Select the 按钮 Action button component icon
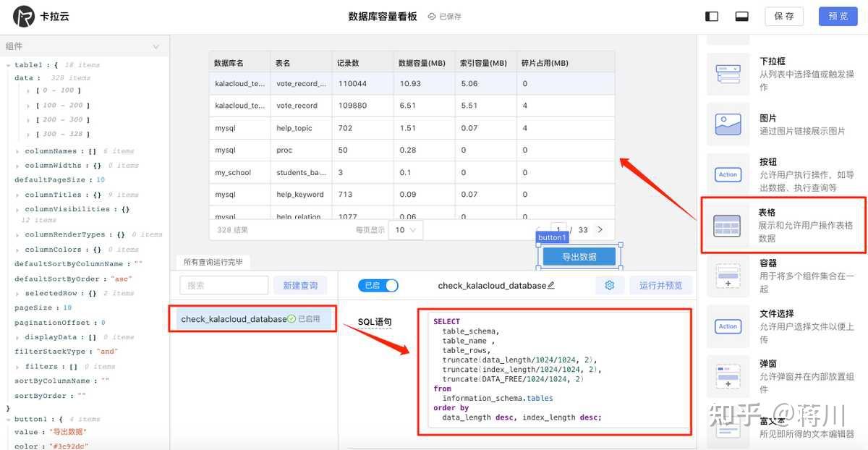Screen dimensions: 868x450 pos(728,174)
